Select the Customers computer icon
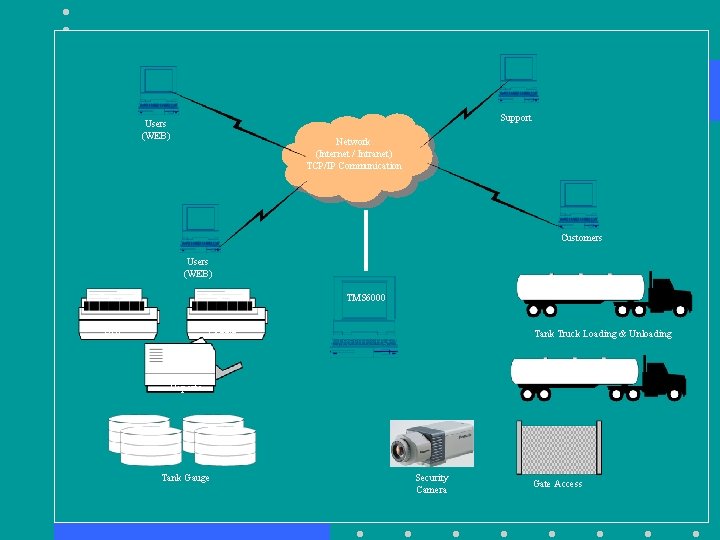This screenshot has height=540, width=720. 579,204
